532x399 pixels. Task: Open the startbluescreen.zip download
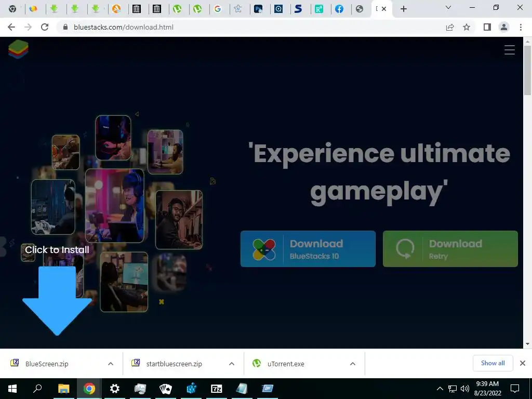[x=174, y=364]
